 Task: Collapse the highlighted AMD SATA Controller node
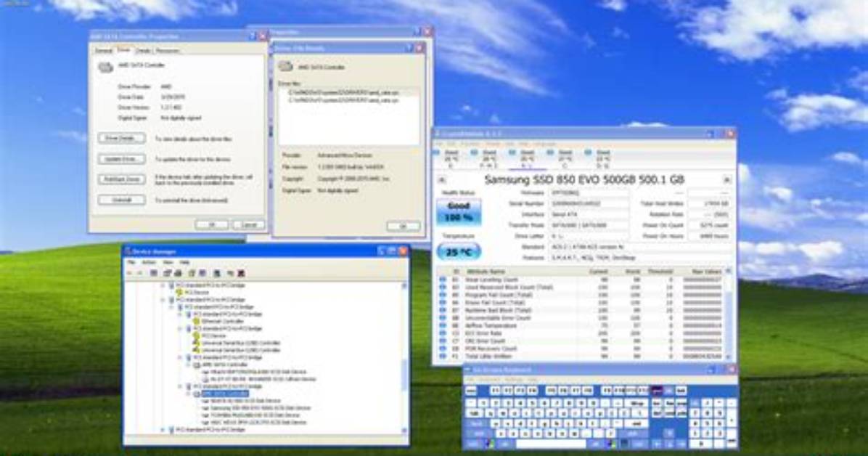point(188,394)
